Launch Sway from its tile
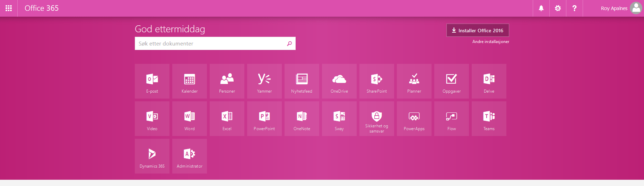Screen dimensions: 644x186 pyautogui.click(x=339, y=119)
